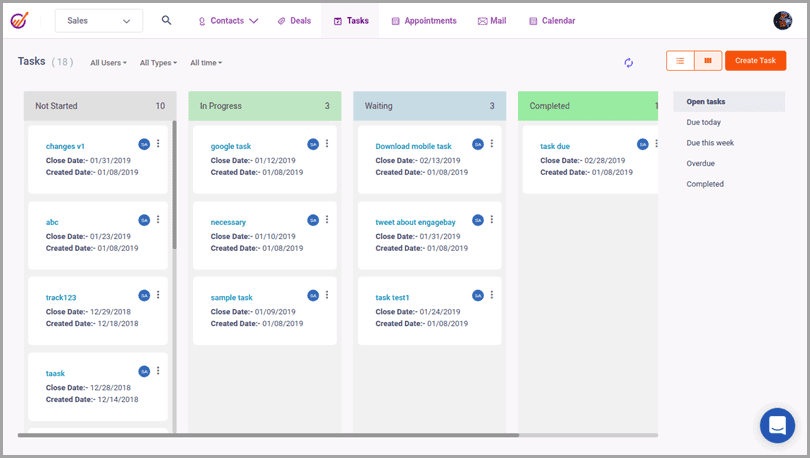Image resolution: width=810 pixels, height=458 pixels.
Task: Select the Tasks tab
Action: tap(351, 21)
